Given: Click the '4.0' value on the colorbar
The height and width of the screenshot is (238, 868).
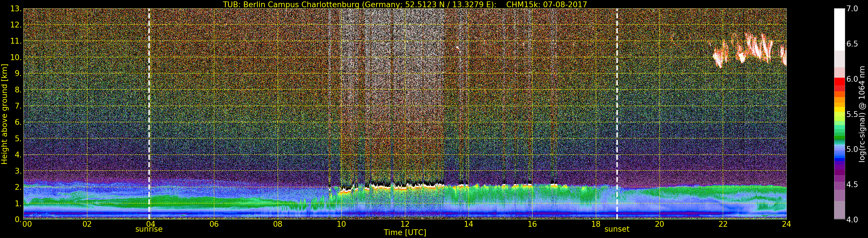Looking at the screenshot, I should pos(852,220).
